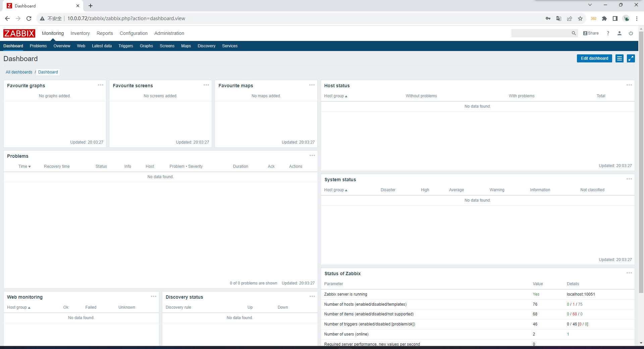
Task: Open the Share link
Action: tap(591, 33)
